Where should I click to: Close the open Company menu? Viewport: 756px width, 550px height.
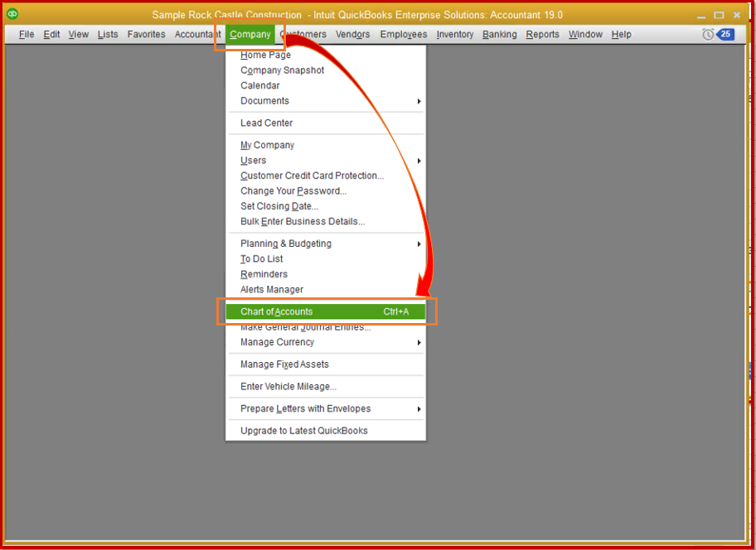click(250, 34)
